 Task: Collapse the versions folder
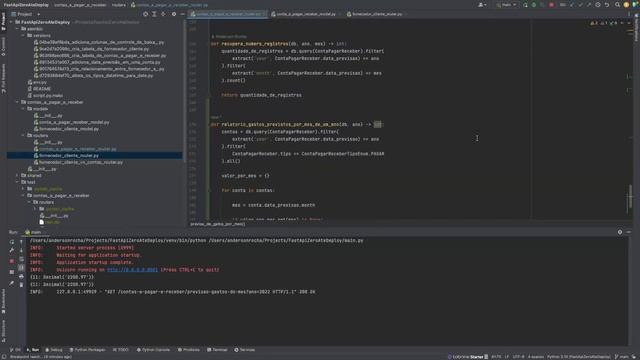click(23, 36)
